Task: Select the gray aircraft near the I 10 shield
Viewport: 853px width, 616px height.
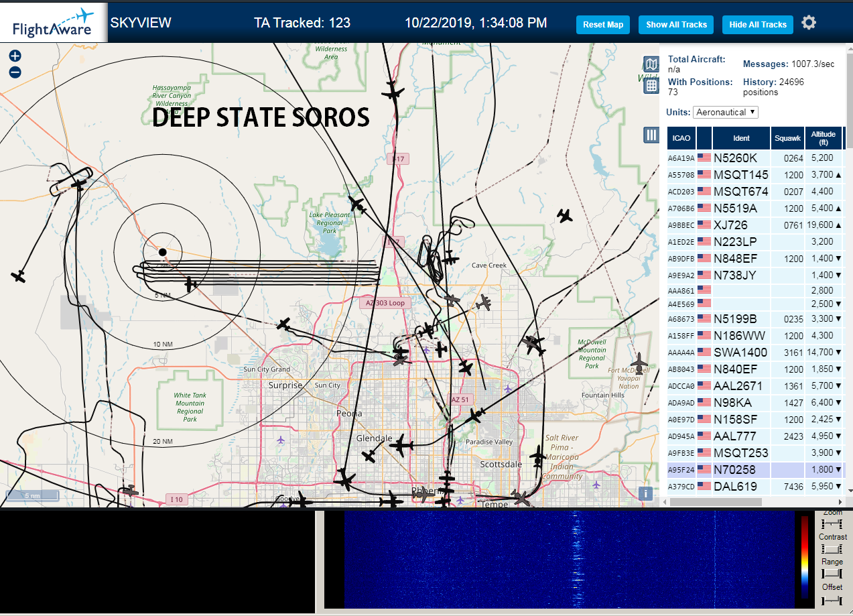Action: coord(131,491)
